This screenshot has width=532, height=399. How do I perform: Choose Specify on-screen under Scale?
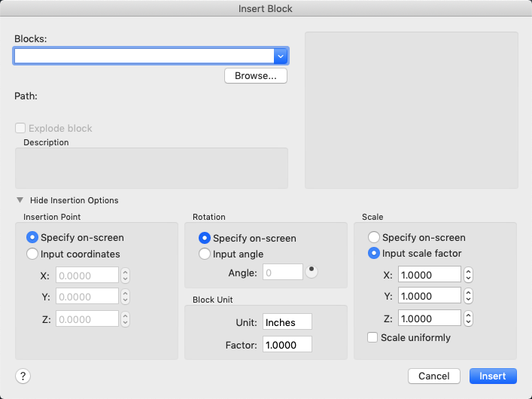374,237
